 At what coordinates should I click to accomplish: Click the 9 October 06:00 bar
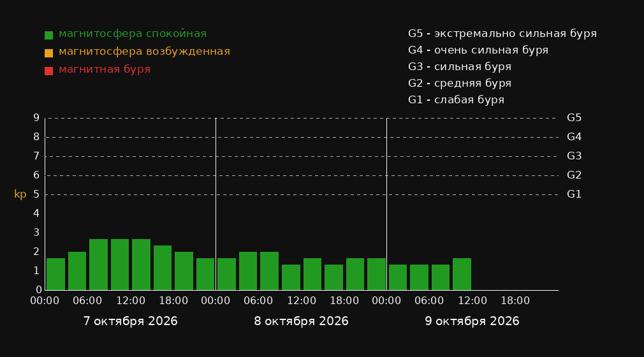(x=441, y=277)
